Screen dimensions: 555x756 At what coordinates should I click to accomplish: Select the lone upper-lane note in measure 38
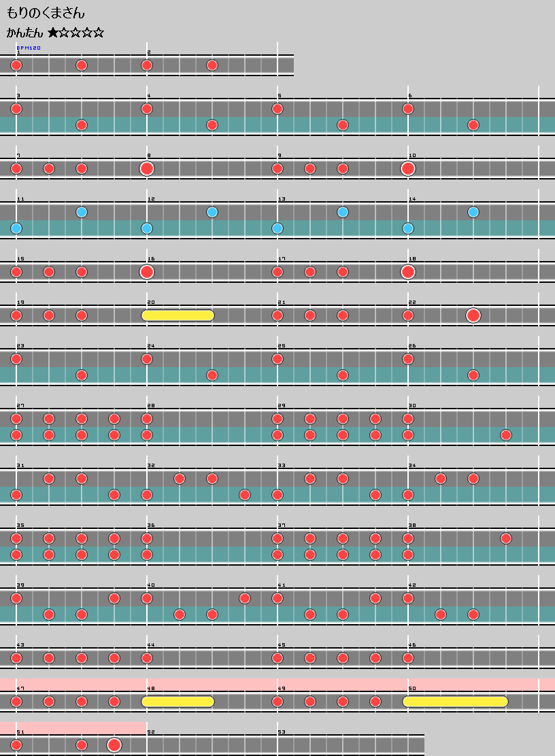click(x=506, y=538)
